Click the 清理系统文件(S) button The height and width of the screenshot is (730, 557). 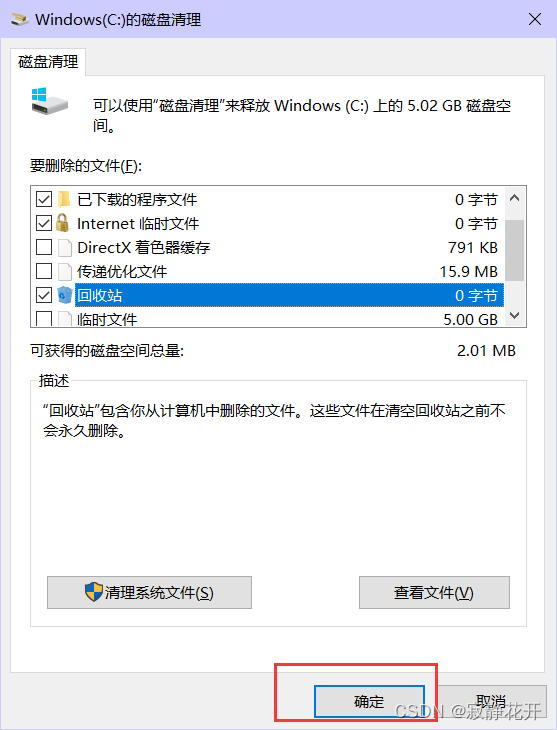pos(149,592)
